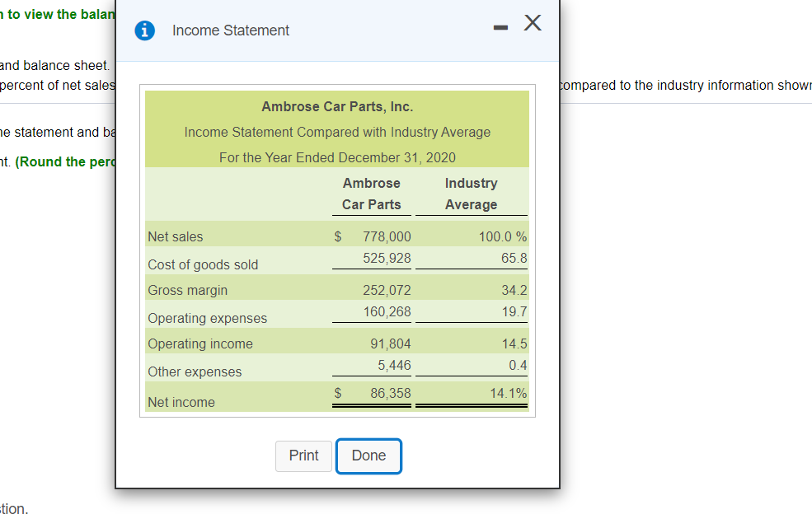
Task: Click the Print button
Action: point(303,456)
